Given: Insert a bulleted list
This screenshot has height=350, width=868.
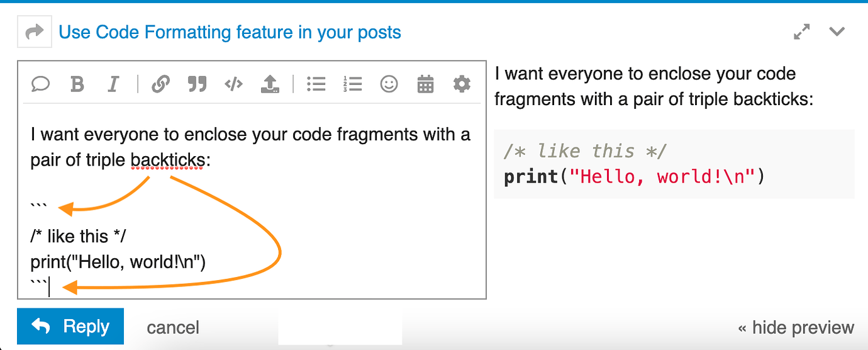Looking at the screenshot, I should pos(316,84).
